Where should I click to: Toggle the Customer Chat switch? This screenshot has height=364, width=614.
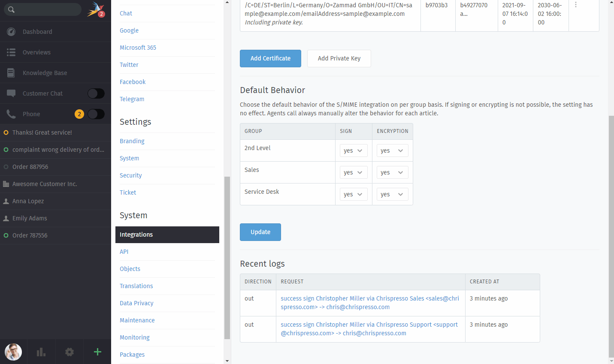tap(96, 93)
